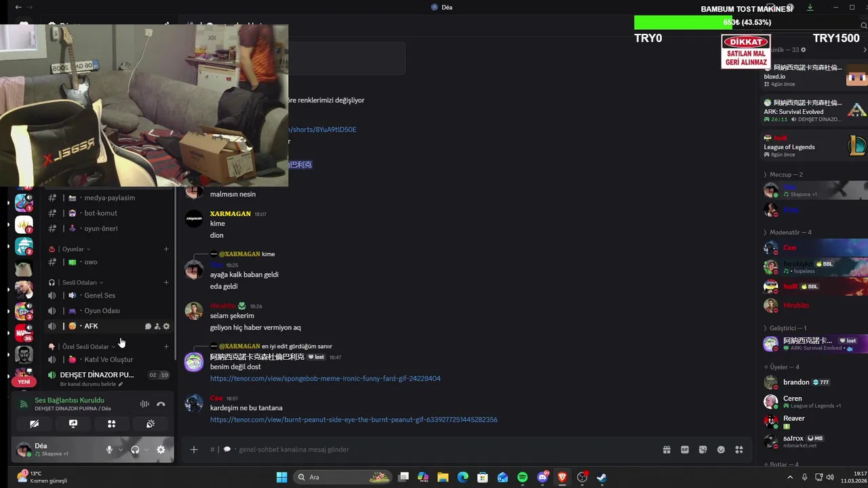
Task: Open user settings gear
Action: click(x=161, y=449)
